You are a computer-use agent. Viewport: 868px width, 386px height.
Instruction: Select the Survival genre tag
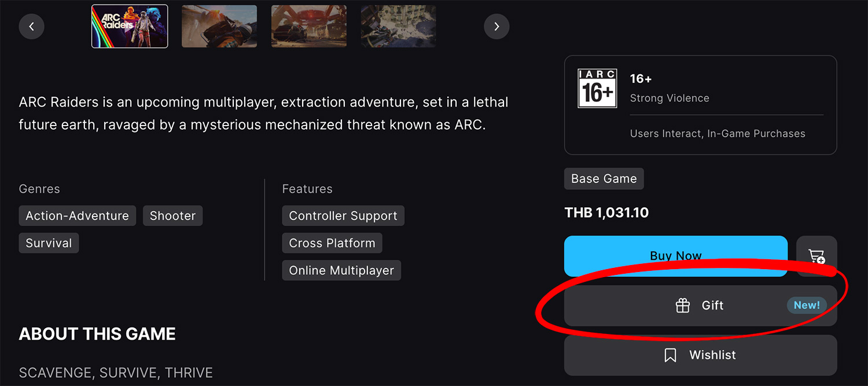pos(49,243)
